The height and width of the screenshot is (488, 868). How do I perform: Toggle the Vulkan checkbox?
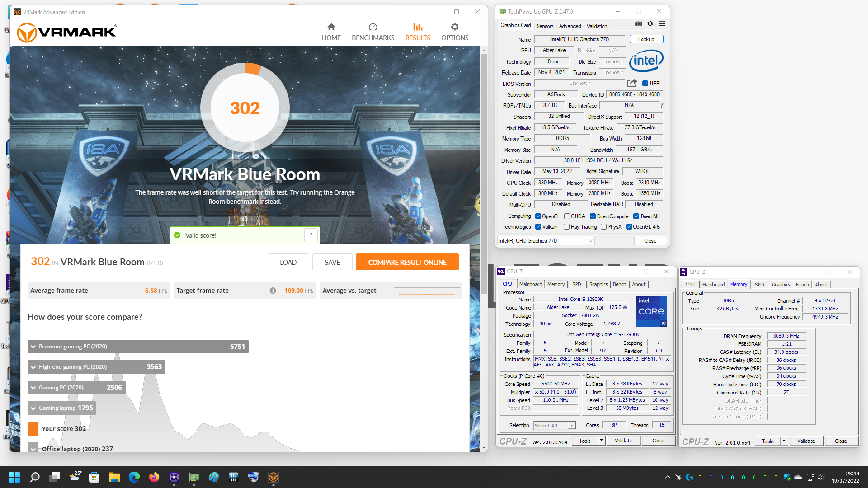[x=538, y=227]
